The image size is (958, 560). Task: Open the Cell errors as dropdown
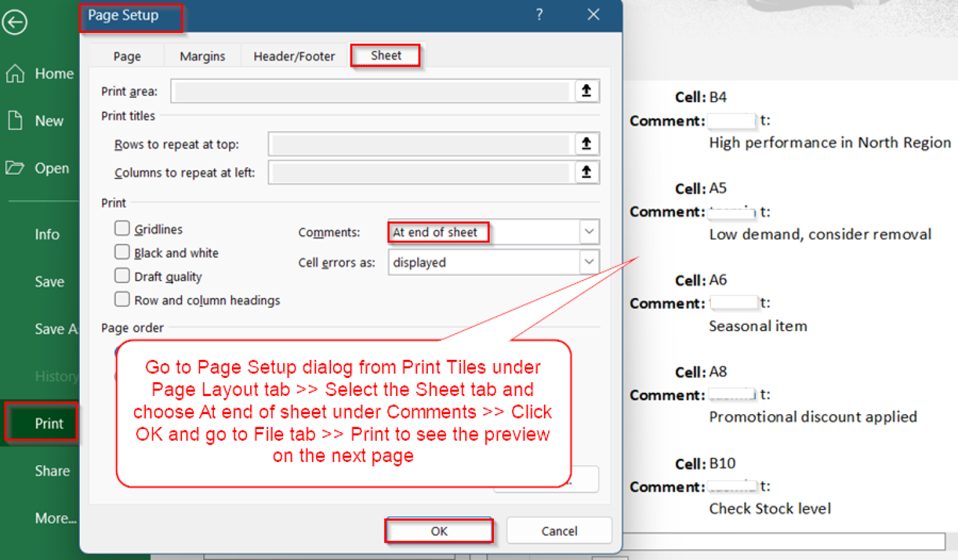tap(588, 262)
